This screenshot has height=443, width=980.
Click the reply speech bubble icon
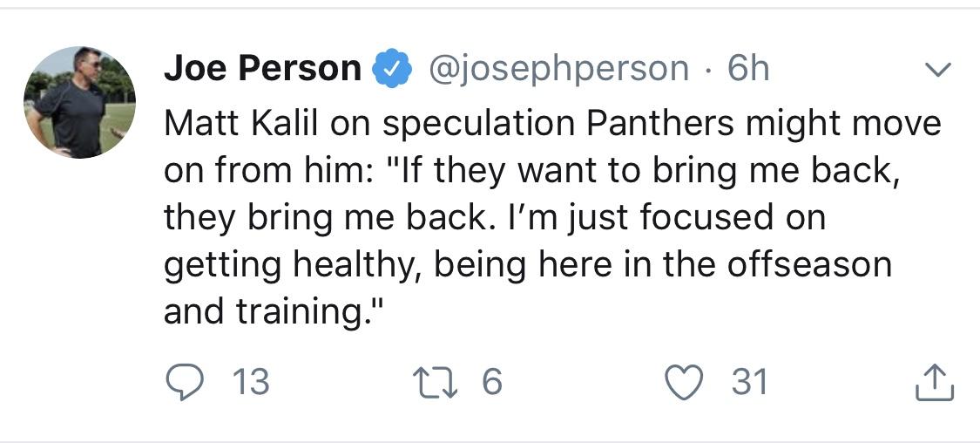pyautogui.click(x=185, y=382)
